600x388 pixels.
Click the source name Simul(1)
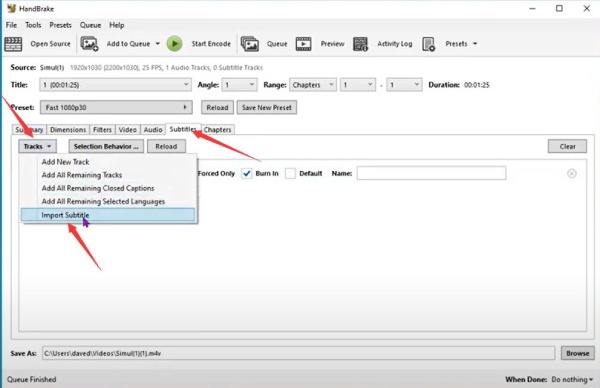[x=52, y=68]
